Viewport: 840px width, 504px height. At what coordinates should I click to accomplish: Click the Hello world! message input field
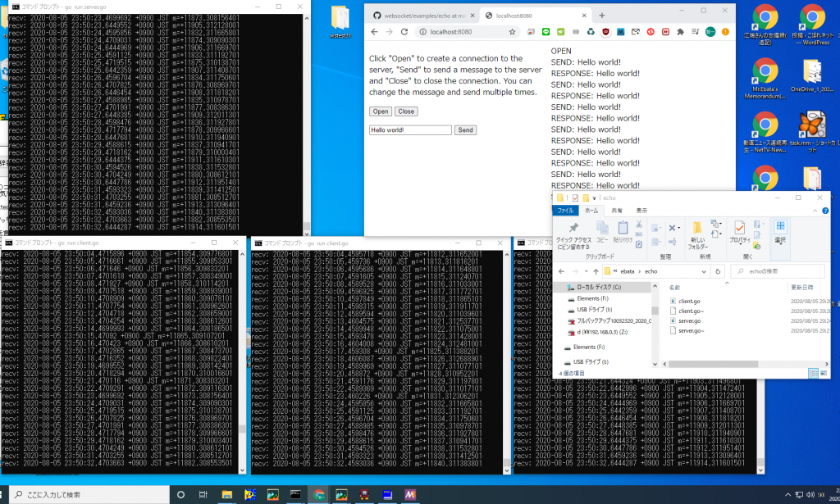tap(410, 130)
